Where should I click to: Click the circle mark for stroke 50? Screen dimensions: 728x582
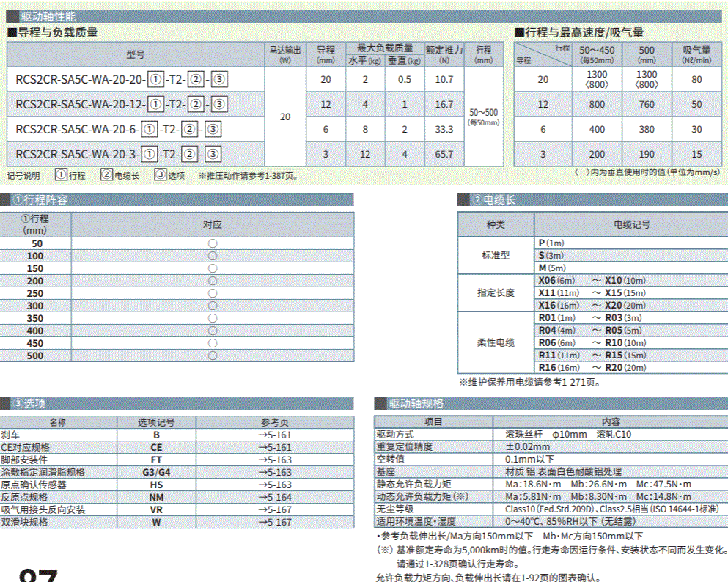click(x=213, y=243)
